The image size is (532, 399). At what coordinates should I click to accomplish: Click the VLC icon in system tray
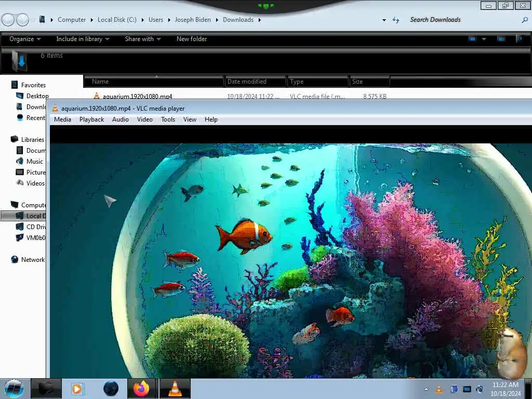[x=438, y=390]
